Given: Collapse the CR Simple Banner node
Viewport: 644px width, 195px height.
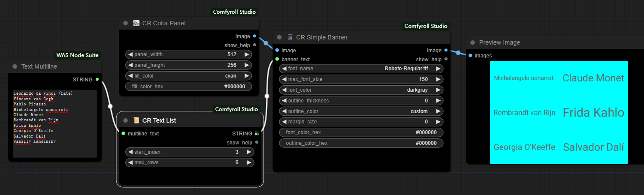Looking at the screenshot, I should tap(279, 37).
